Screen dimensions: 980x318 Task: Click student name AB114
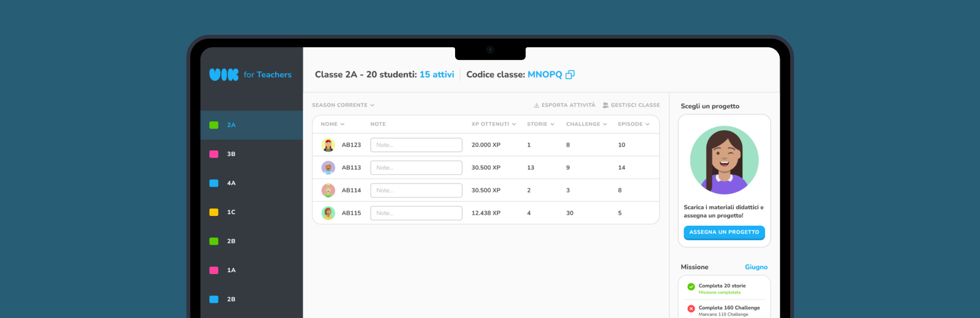[x=352, y=190]
